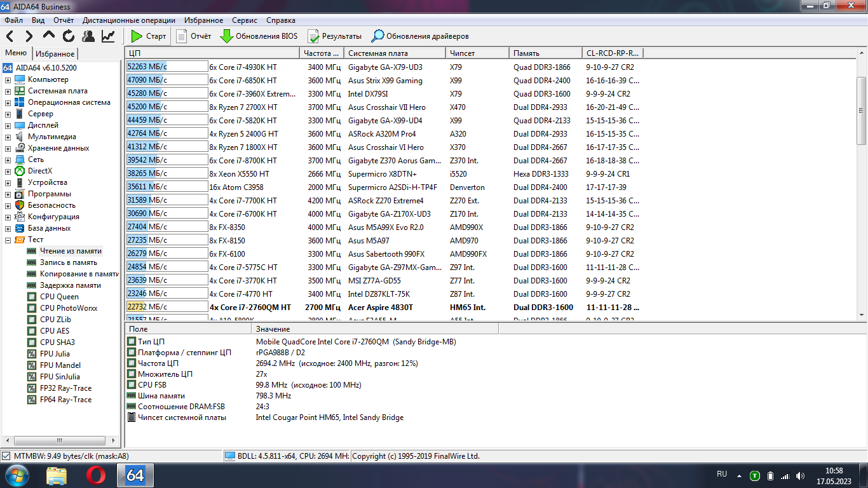Select Безопасность in the tree
Screen dimensions: 868x488
point(51,205)
